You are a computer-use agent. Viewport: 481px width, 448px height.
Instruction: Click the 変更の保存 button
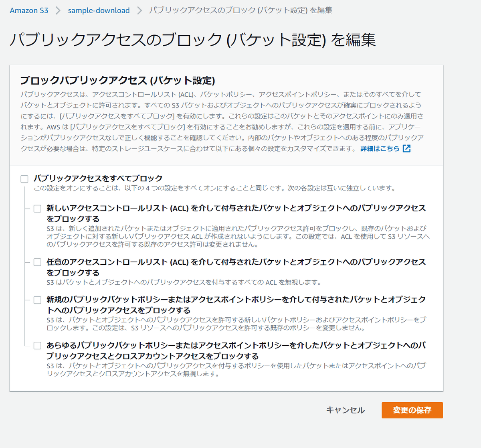tap(412, 410)
